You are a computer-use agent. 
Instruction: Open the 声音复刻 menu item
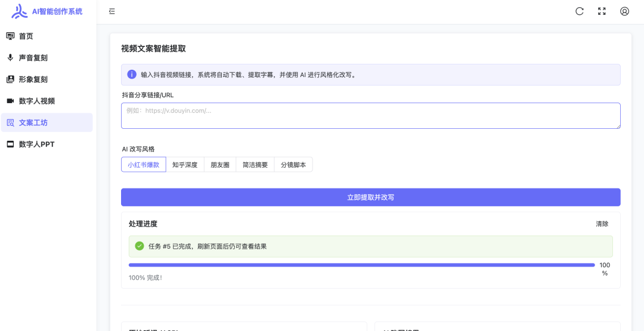click(47, 58)
